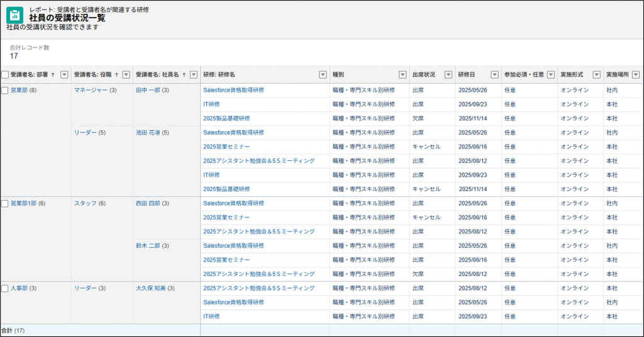Open the 受講者名: 社員名 column dropdown menu
Screen dimensions: 644x337
(194, 75)
